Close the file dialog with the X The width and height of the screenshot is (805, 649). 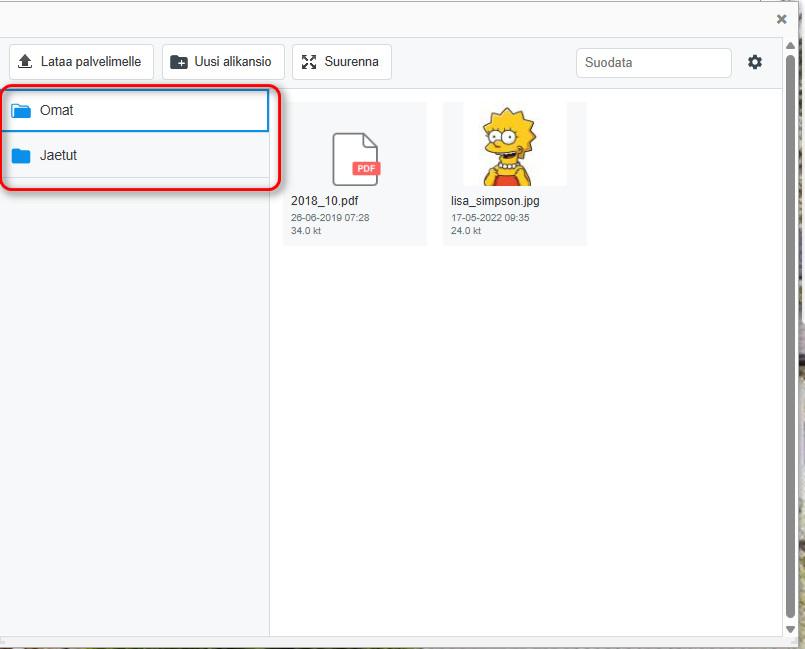pyautogui.click(x=781, y=20)
